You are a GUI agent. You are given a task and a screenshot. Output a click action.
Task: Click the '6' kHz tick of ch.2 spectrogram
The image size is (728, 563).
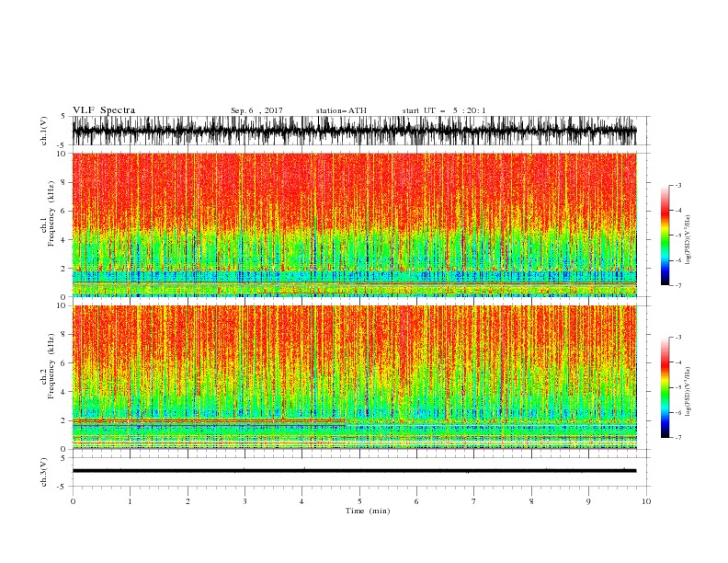[64, 363]
